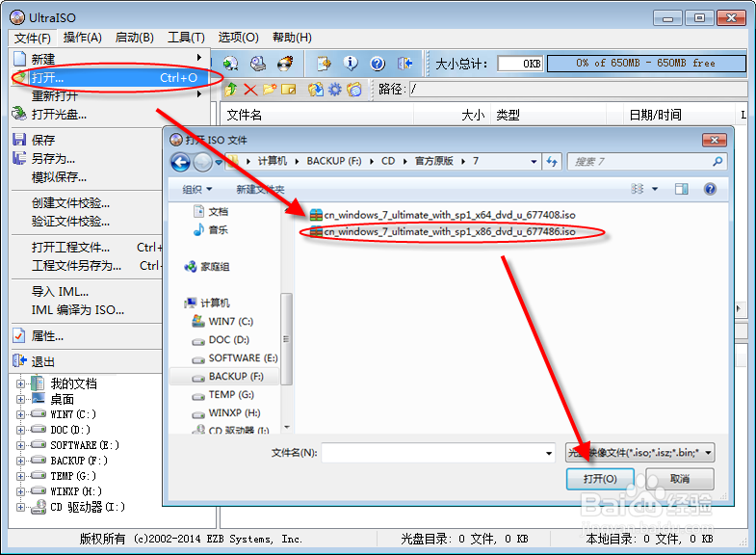Image resolution: width=756 pixels, height=555 pixels.
Task: Open the 操作(A) menu
Action: 83,38
